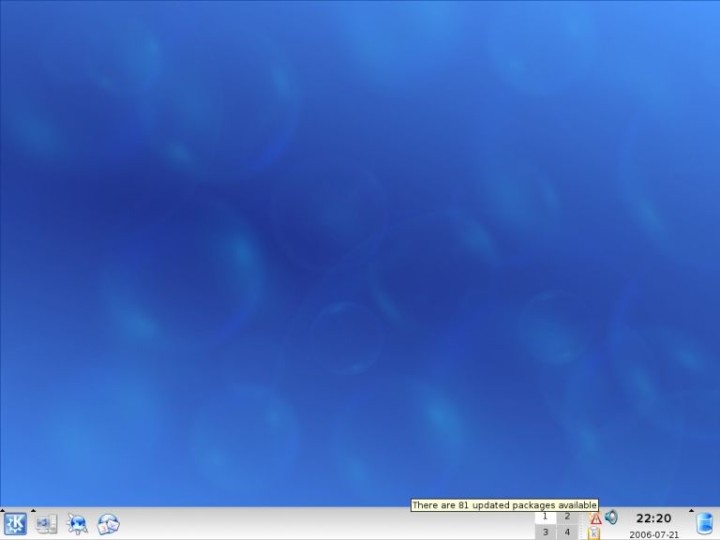Open the Klipper clipboard tray icon
This screenshot has width=720, height=540.
pos(594,534)
